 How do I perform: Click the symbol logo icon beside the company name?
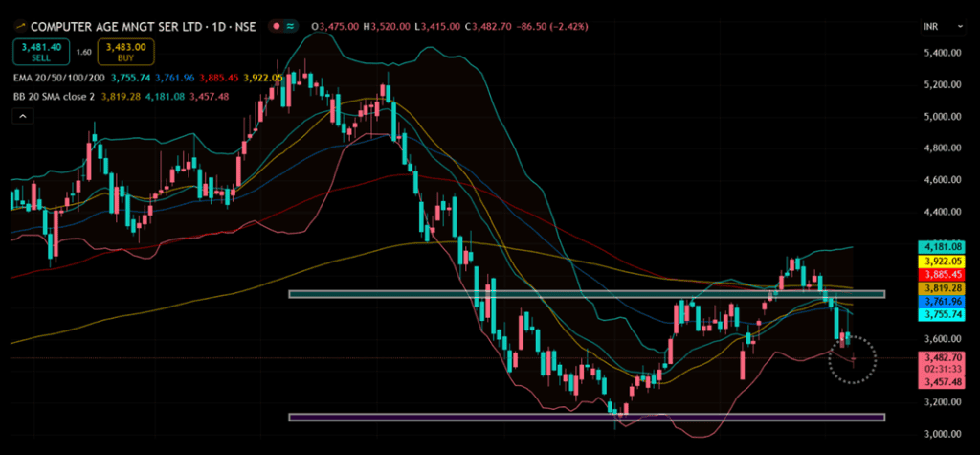coord(21,26)
